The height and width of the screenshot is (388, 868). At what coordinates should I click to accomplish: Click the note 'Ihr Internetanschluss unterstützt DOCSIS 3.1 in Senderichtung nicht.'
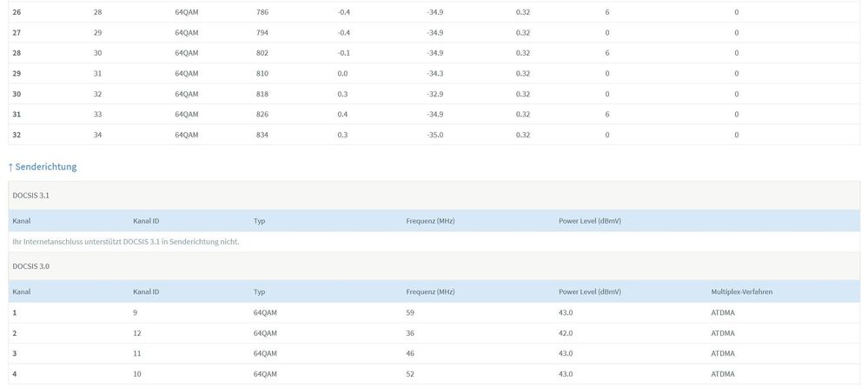(x=126, y=242)
